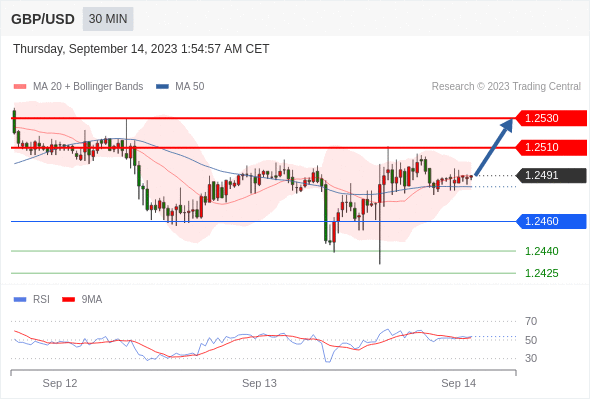The width and height of the screenshot is (590, 400).
Task: Select the black 1.2491 current price tag
Action: [551, 175]
